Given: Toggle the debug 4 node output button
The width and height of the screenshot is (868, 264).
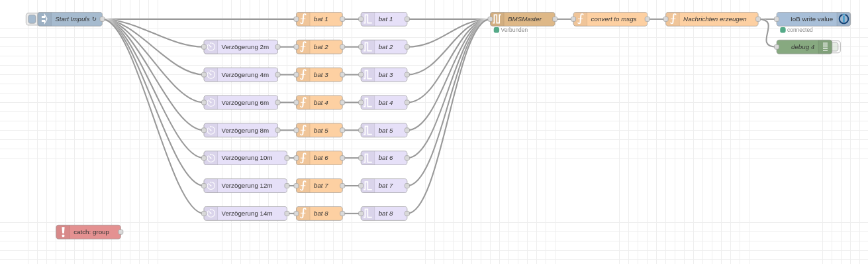Looking at the screenshot, I should (835, 47).
